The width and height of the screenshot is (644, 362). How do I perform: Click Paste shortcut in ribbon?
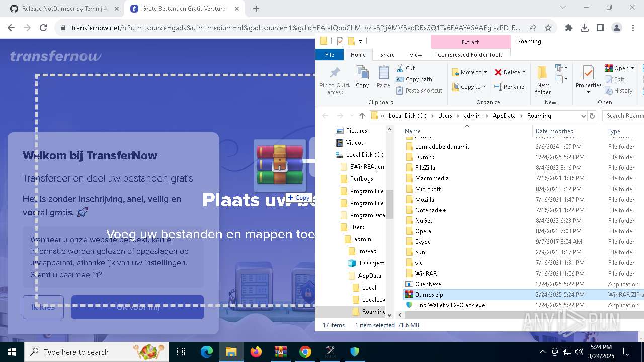(x=419, y=90)
